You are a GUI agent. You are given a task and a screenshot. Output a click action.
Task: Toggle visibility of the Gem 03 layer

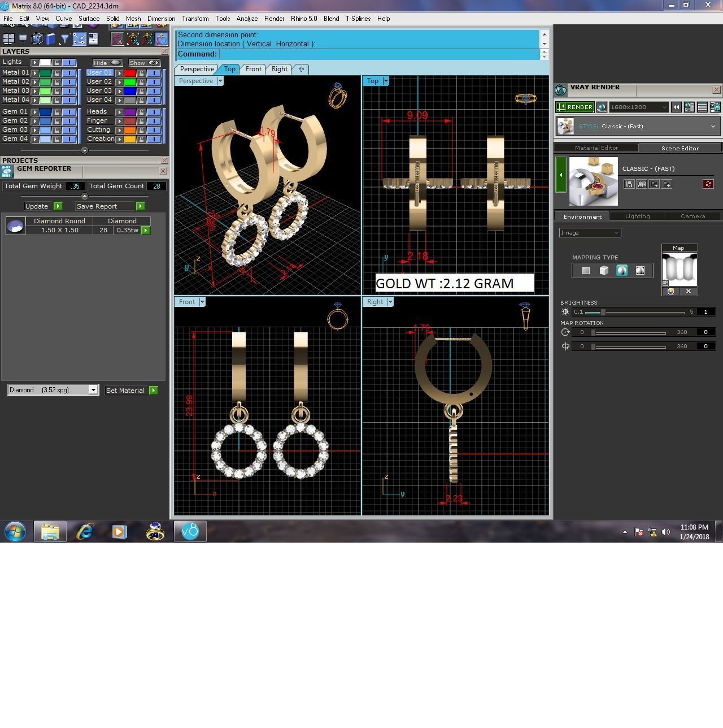click(x=69, y=130)
